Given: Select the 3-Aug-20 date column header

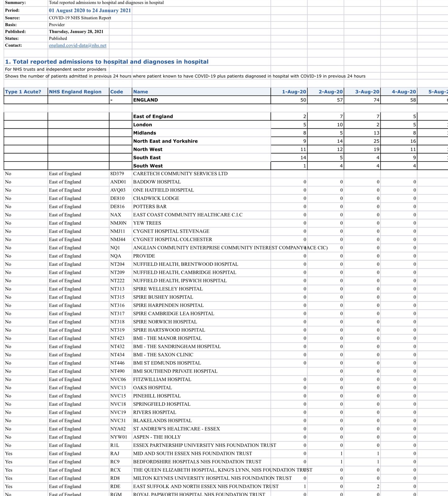Looking at the screenshot, I should click(x=367, y=92).
